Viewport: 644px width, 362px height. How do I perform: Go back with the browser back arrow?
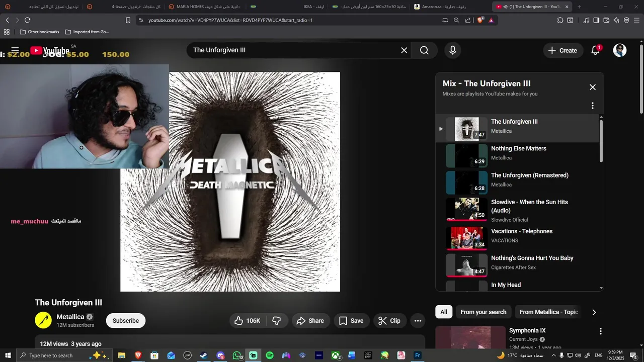tap(7, 20)
